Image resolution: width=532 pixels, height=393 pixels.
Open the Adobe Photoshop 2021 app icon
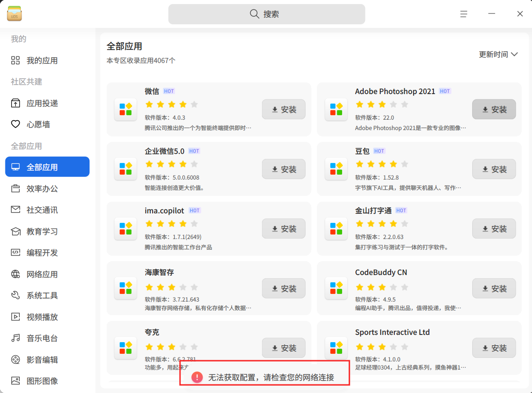coord(336,110)
